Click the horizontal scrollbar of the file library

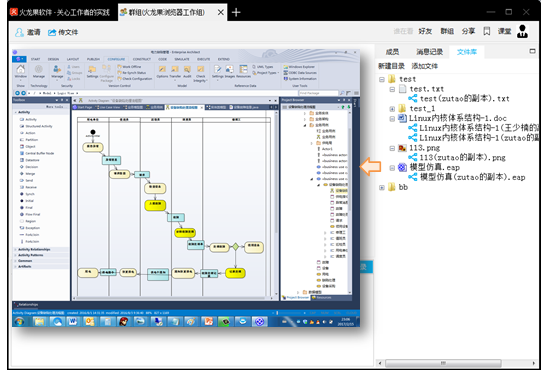pos(443,363)
